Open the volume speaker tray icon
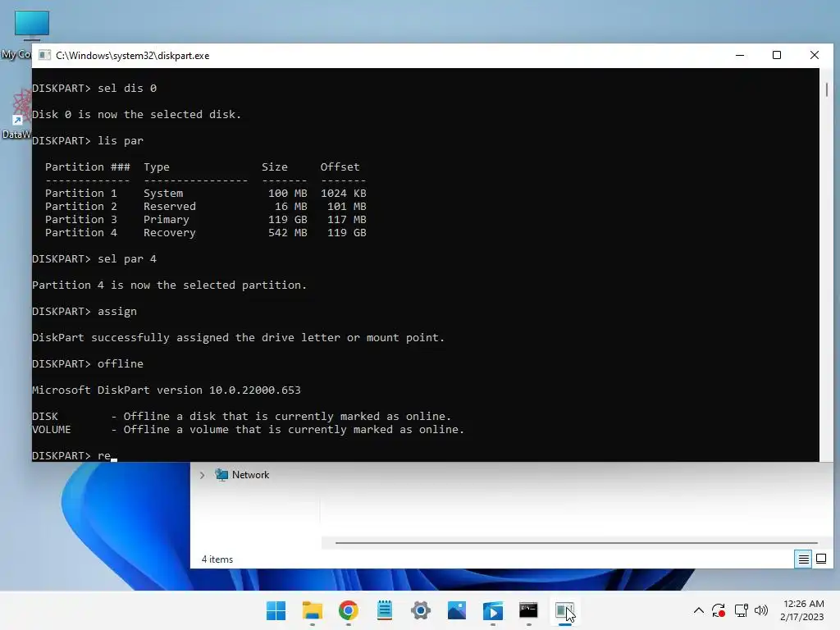The image size is (840, 630). point(761,610)
